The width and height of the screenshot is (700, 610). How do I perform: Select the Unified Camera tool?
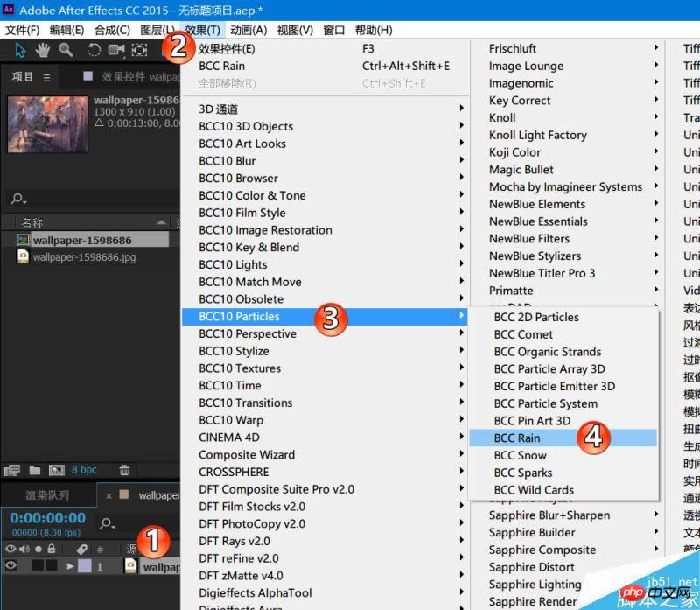(116, 50)
